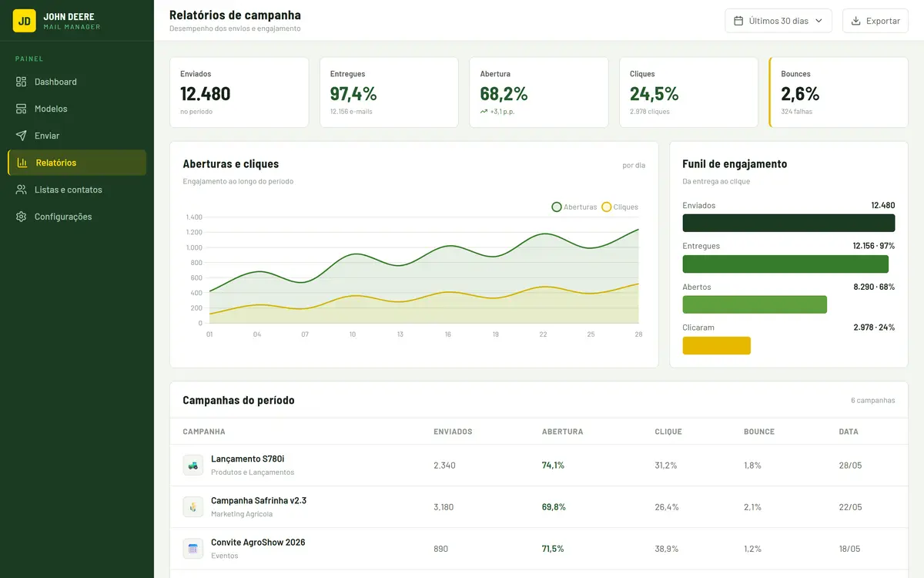
Task: Click the calendar icon for Convite AgroShow
Action: tap(193, 548)
